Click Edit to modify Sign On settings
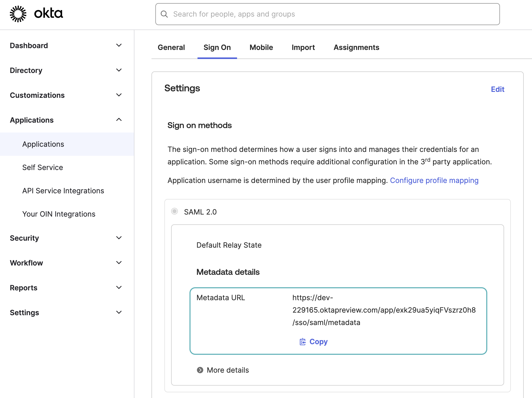The image size is (532, 398). 498,89
